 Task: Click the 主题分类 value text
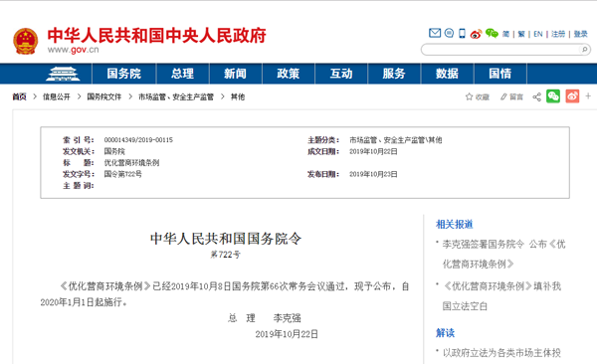pyautogui.click(x=396, y=140)
